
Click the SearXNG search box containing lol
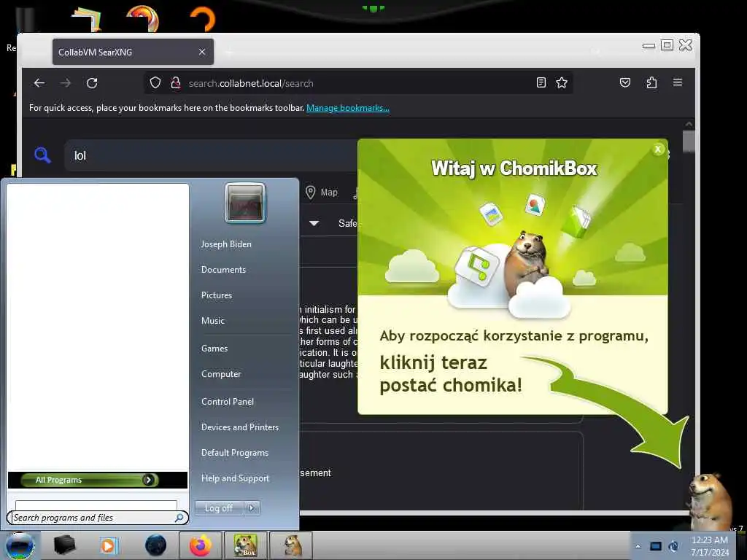tap(212, 155)
